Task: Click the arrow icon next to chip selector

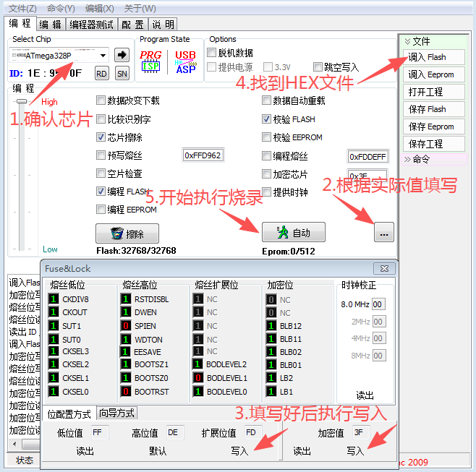Action: tap(122, 55)
